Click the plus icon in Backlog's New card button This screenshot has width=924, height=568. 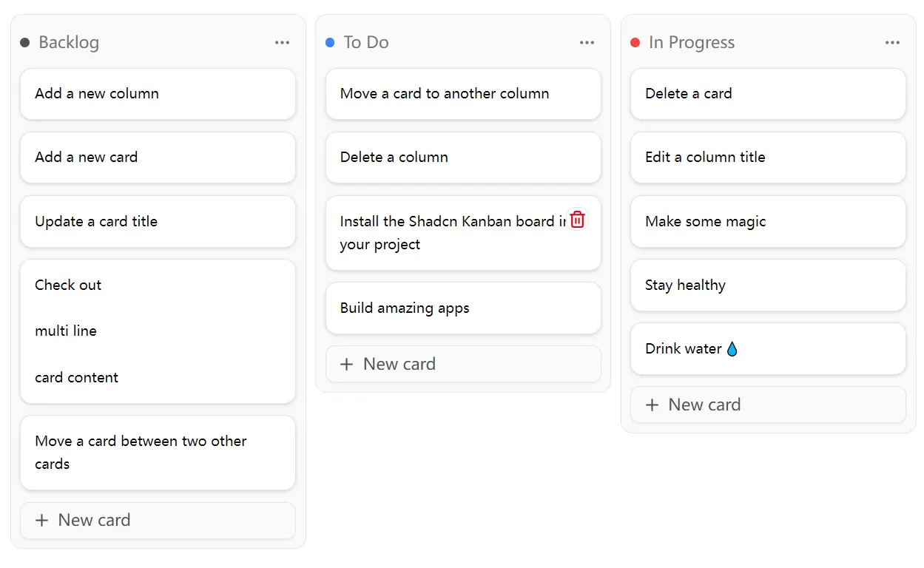tap(43, 520)
